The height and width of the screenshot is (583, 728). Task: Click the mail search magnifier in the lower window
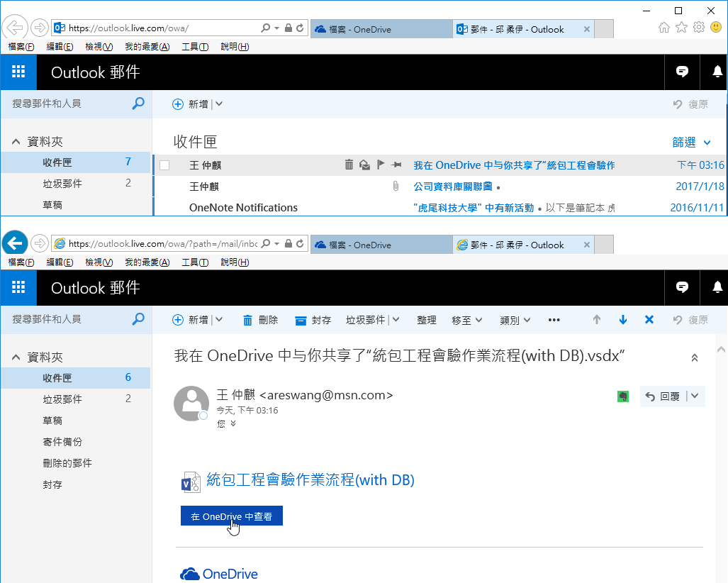(x=138, y=319)
